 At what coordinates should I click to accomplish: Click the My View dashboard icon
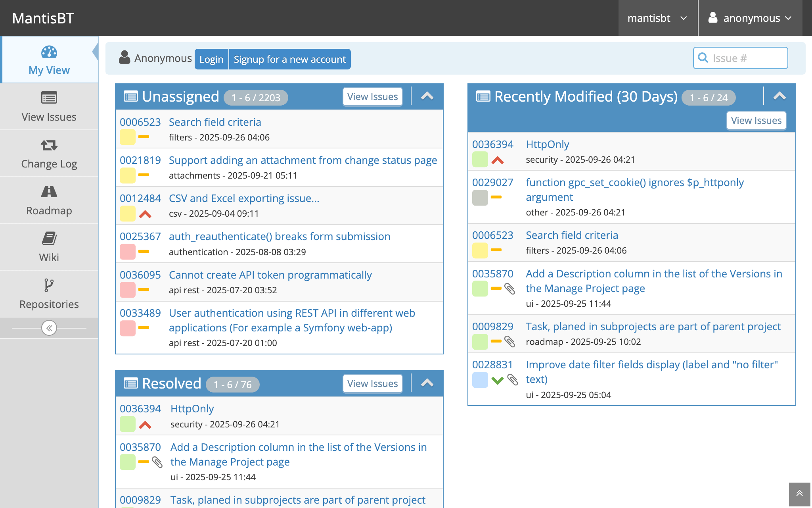49,52
